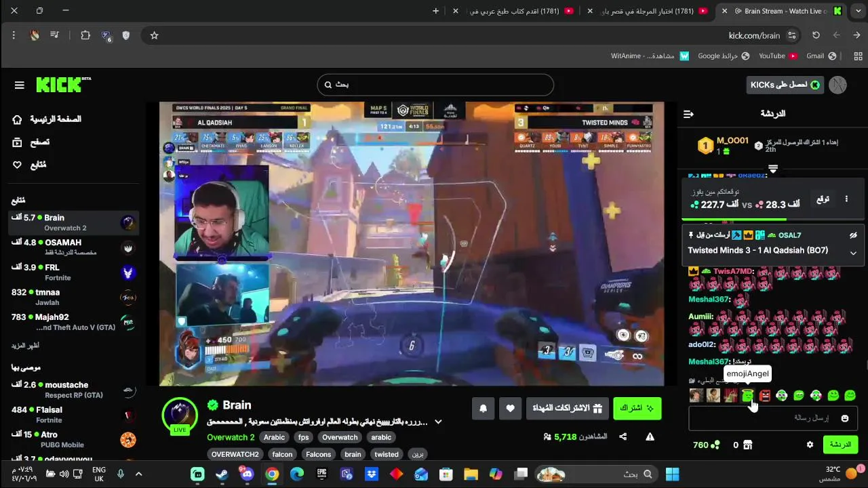Screen dimensions: 868x488
Task: Toggle channel notifications bell
Action: (x=484, y=408)
